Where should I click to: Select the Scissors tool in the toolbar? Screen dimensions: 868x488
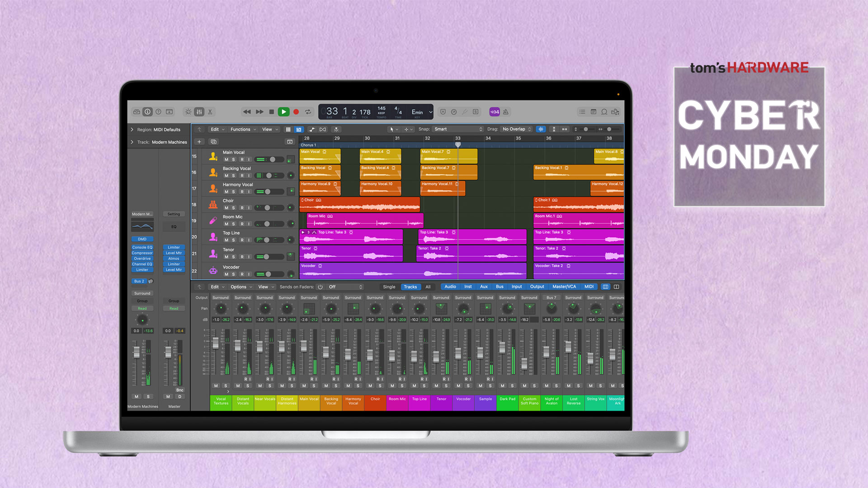pyautogui.click(x=210, y=112)
